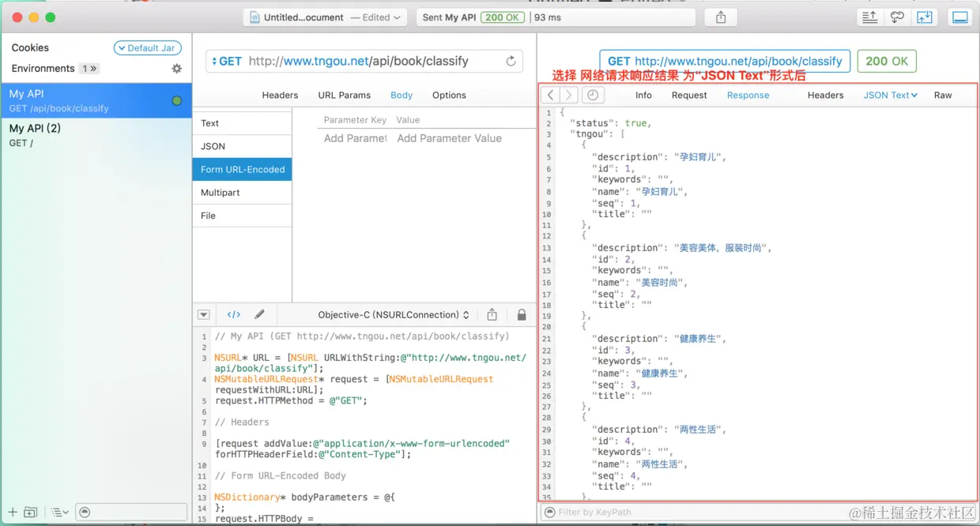Create a new group with the folder-plus icon
The width and height of the screenshot is (980, 526).
[30, 512]
